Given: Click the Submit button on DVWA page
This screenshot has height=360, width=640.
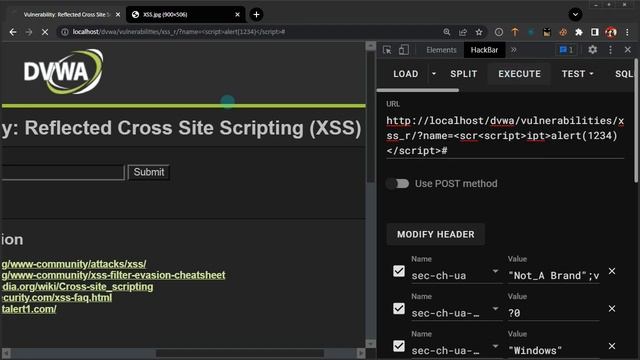Looking at the screenshot, I should pos(149,172).
